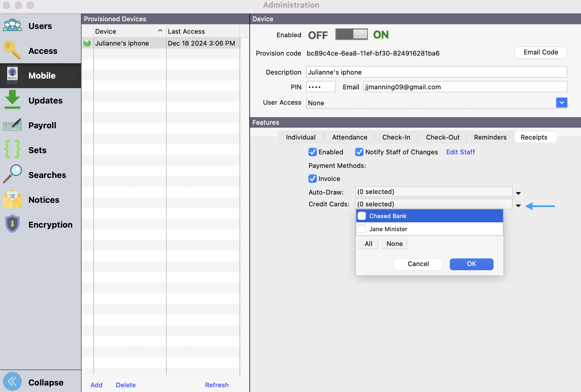Click the Notices envelope icon
This screenshot has height=392, width=581.
click(x=12, y=199)
